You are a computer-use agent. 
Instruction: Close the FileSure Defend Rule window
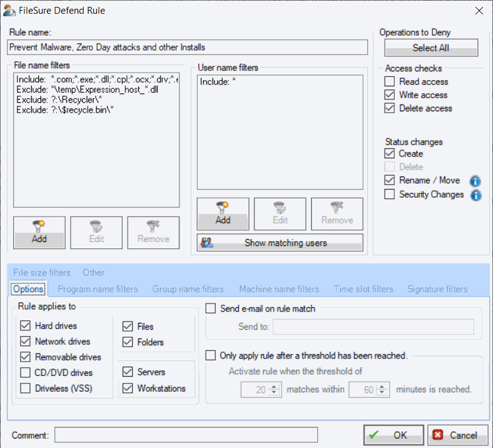pos(479,11)
